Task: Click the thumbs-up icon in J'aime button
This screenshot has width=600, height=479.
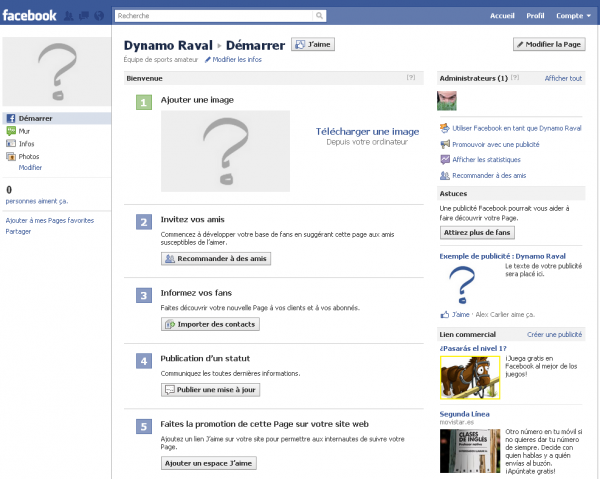Action: click(300, 44)
